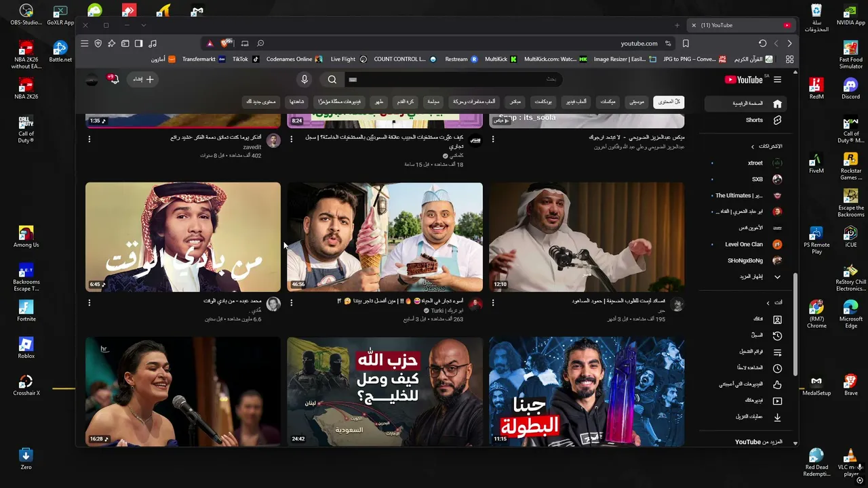This screenshot has width=868, height=488.
Task: Open Shorts in the sidebar
Action: (x=745, y=120)
